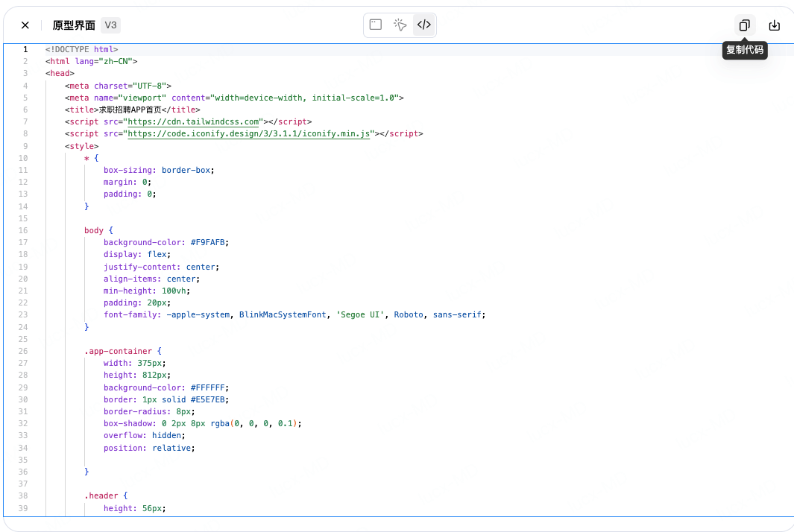Viewport: 794px width, 532px height.
Task: Click the overflow: hidden line
Action: tap(145, 436)
